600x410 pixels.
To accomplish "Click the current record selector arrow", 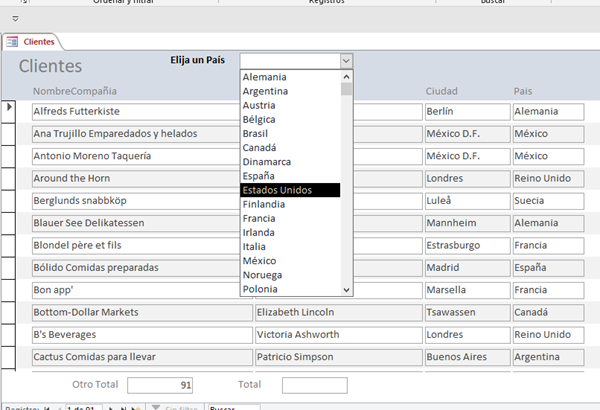I will pos(10,107).
